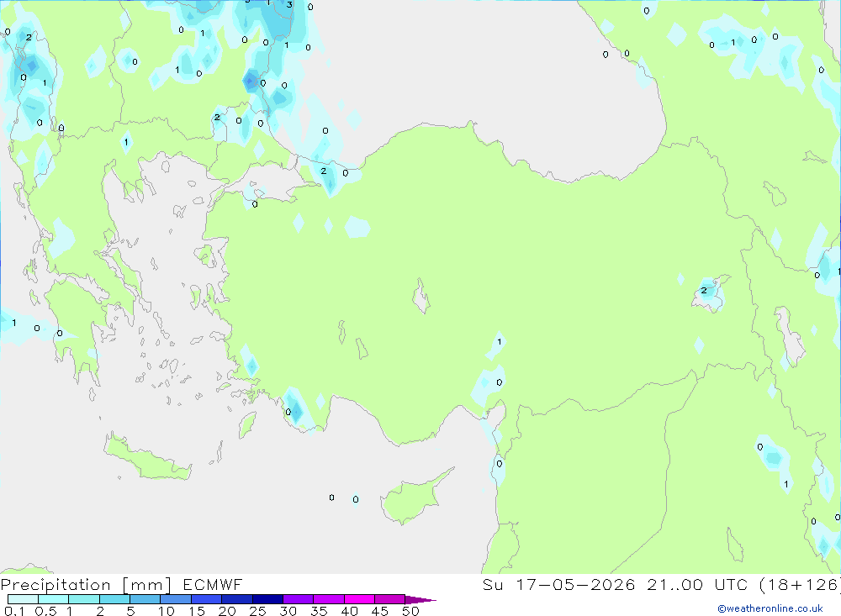
Task: Click the 20–25 mm legend color swatch
Action: click(x=236, y=599)
